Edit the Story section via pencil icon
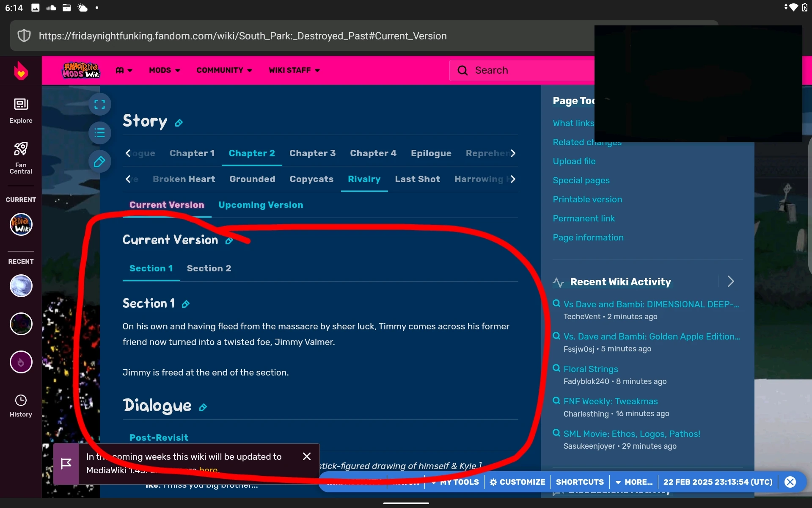Screen dimensions: 812x508 pos(179,123)
